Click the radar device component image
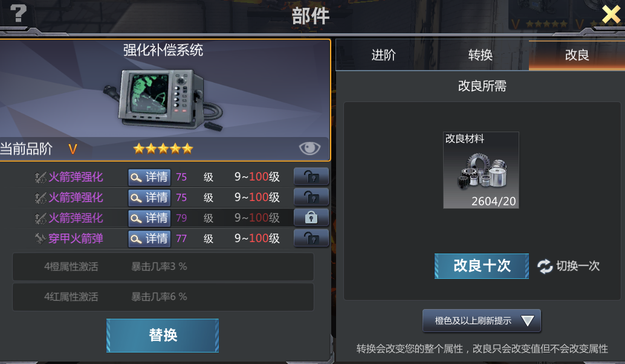The height and width of the screenshot is (364, 625). (163, 100)
